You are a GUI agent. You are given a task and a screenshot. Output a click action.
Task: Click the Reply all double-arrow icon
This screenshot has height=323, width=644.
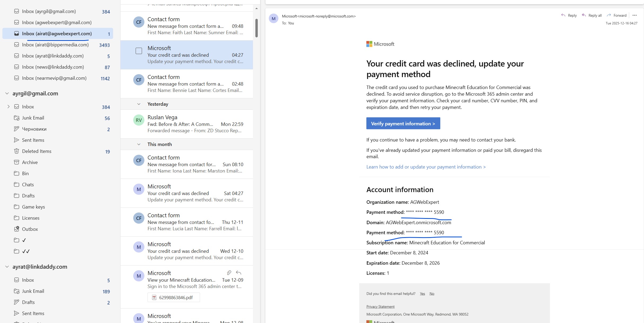click(584, 15)
